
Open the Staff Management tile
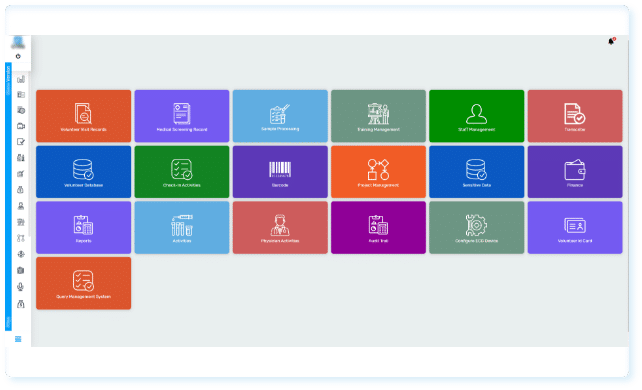tap(477, 116)
